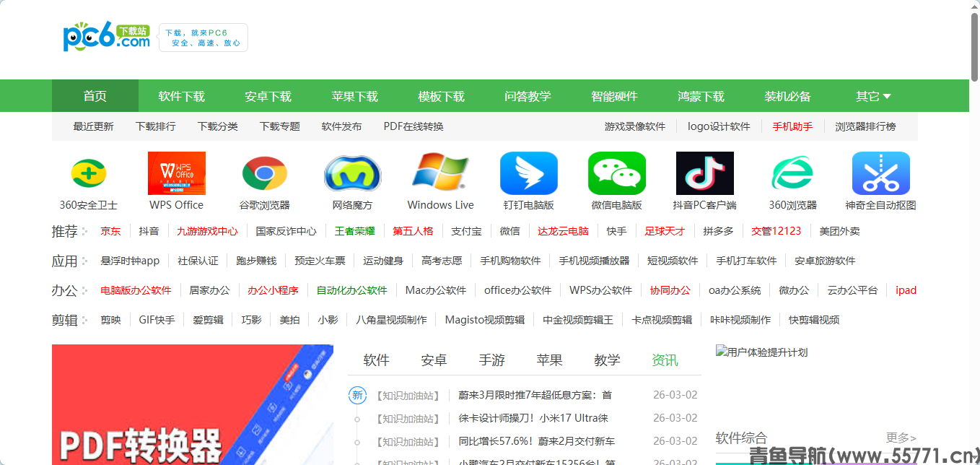Open the 神奇全自动抠图 scissors icon
This screenshot has height=465, width=980.
(x=881, y=173)
